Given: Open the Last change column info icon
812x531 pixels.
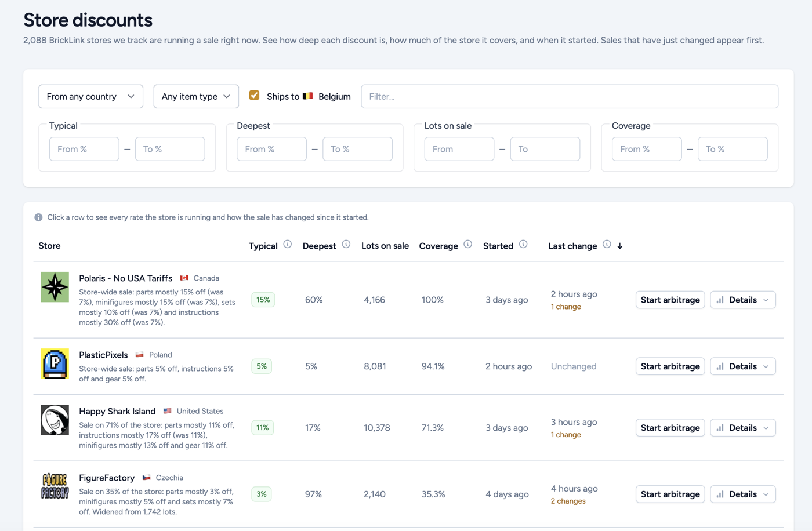Looking at the screenshot, I should click(607, 245).
